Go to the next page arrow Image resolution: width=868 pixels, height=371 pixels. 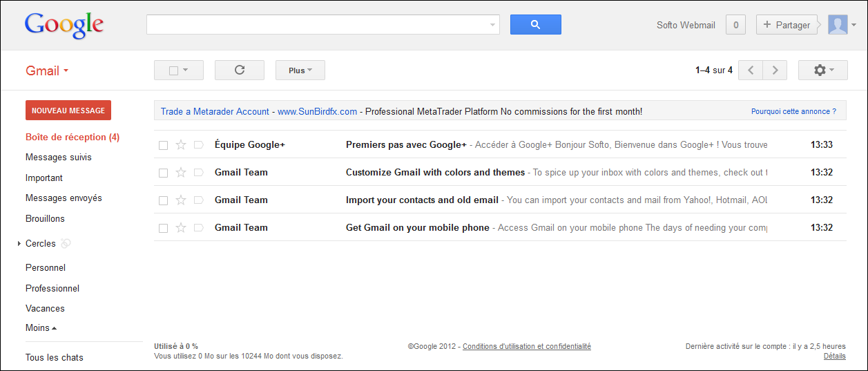(x=775, y=70)
